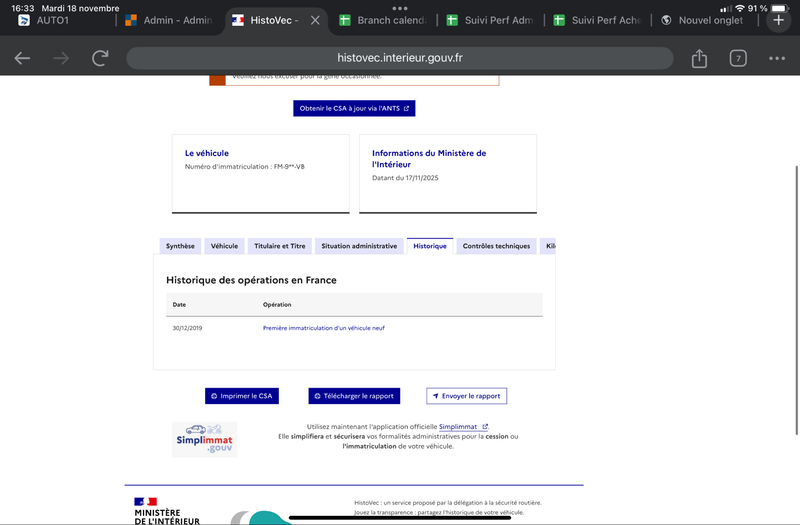Select the Véhicule tab
The image size is (800, 525).
pos(224,246)
